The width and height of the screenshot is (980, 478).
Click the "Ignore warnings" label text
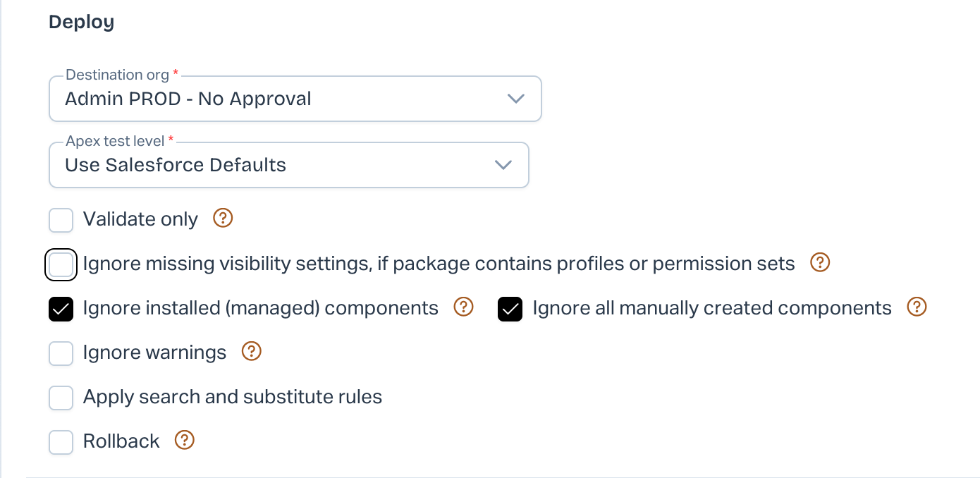[x=155, y=353]
